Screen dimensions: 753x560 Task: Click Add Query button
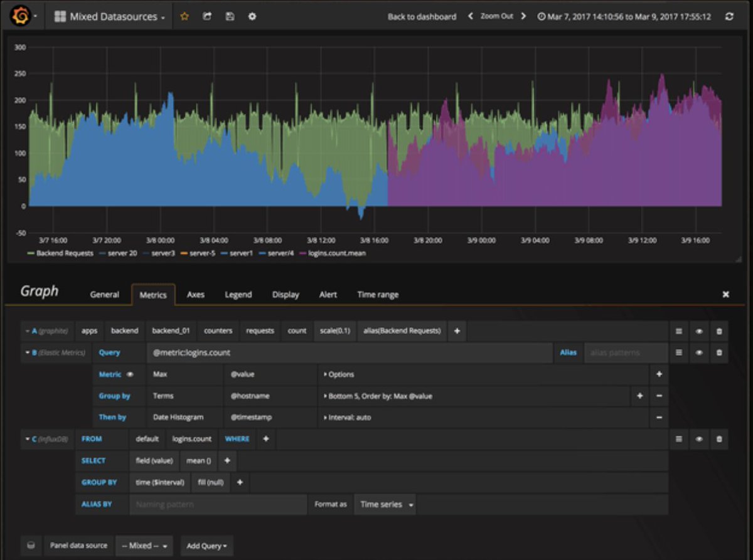pos(207,546)
